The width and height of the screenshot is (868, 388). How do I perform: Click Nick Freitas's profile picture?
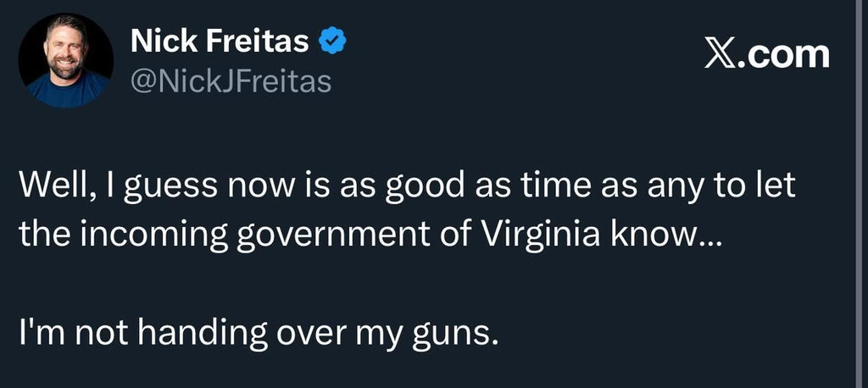coord(66,60)
